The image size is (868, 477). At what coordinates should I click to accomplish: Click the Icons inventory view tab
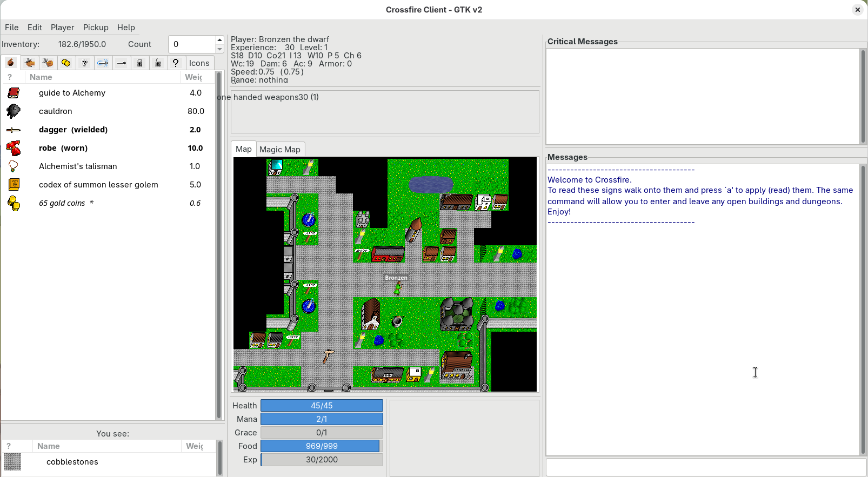pyautogui.click(x=199, y=63)
